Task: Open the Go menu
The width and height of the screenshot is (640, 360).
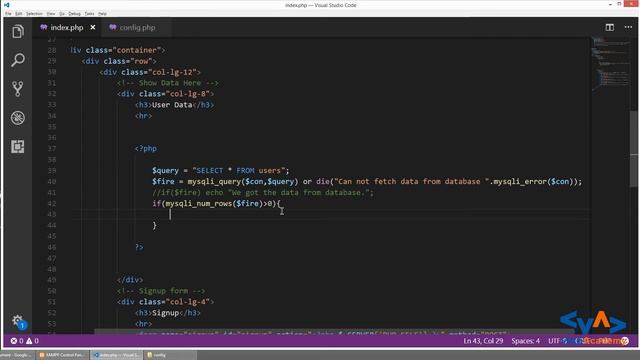Action: (x=62, y=13)
